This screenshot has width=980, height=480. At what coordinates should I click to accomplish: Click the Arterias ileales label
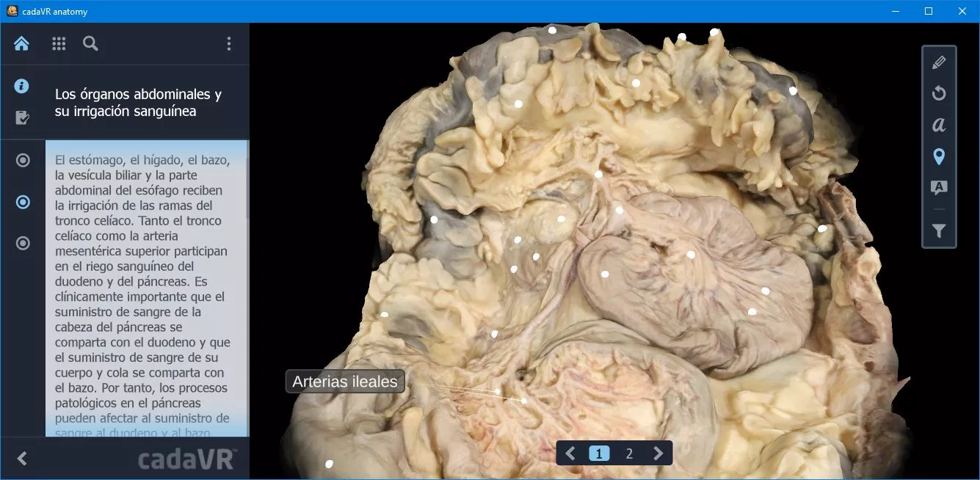tap(345, 382)
